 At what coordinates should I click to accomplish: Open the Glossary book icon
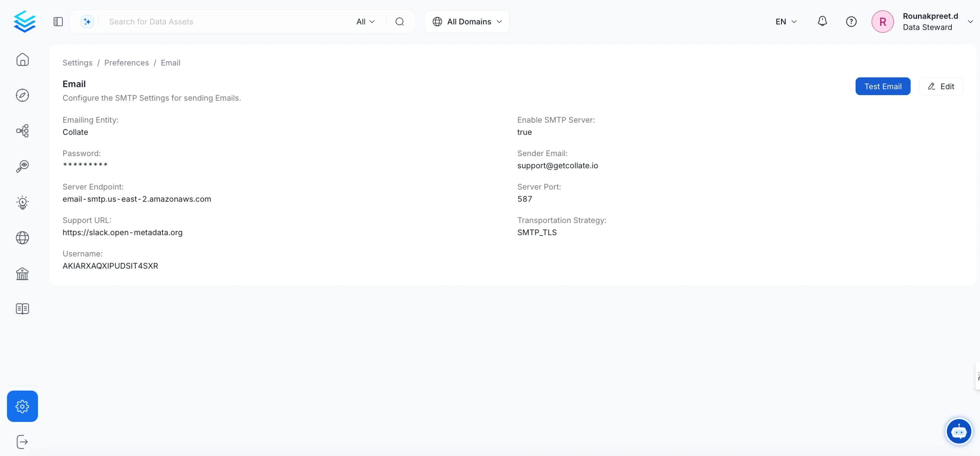(23, 309)
